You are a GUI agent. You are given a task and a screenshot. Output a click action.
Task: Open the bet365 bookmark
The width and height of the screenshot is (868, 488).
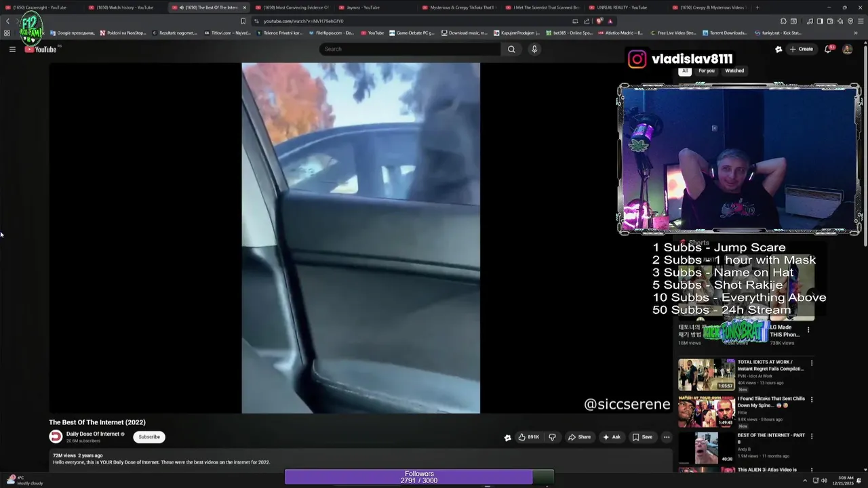point(569,33)
